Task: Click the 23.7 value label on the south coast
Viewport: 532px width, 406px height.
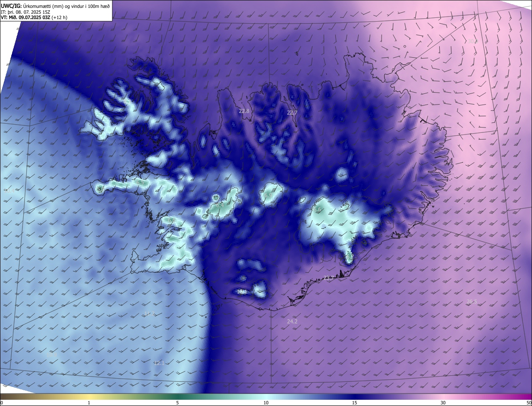Action: tap(328, 278)
